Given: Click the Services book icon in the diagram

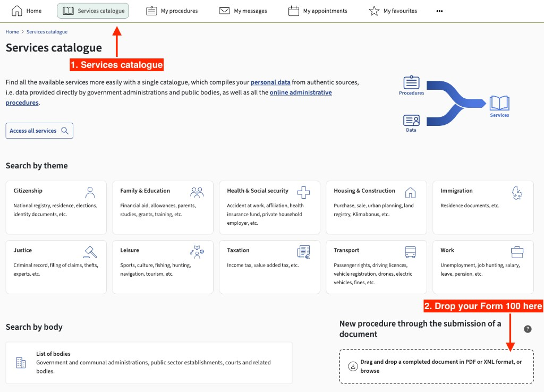Looking at the screenshot, I should pyautogui.click(x=499, y=103).
